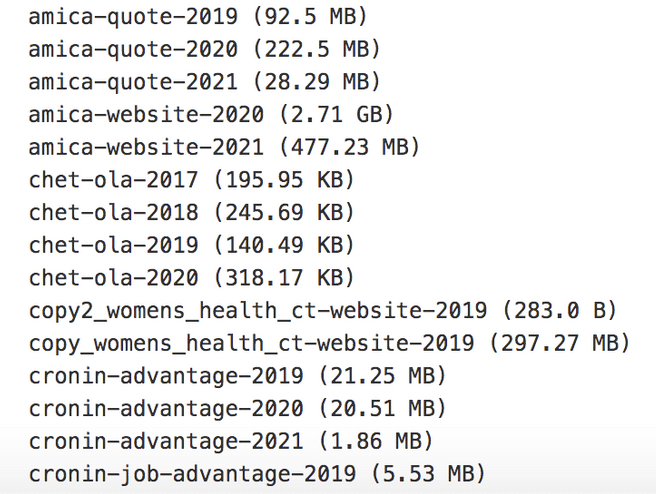Click the chet-ola-2020 entry
The width and height of the screenshot is (656, 494).
coord(192,278)
